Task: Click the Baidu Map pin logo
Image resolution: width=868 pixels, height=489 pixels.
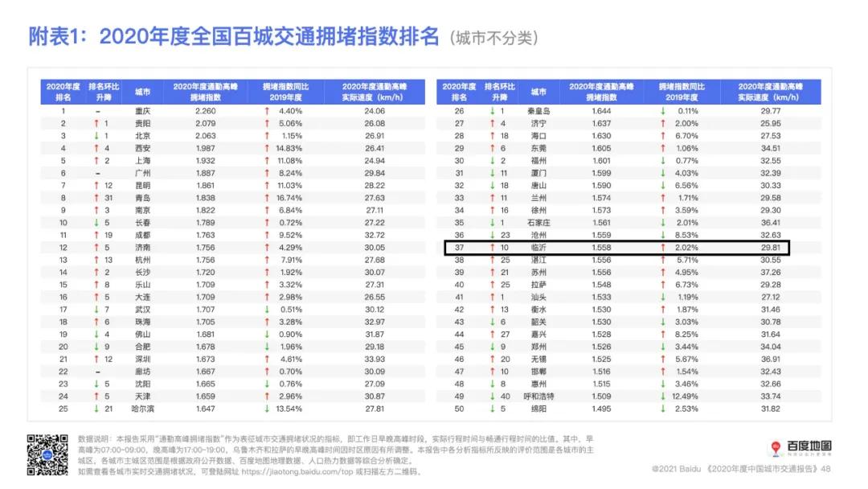Action: [776, 448]
